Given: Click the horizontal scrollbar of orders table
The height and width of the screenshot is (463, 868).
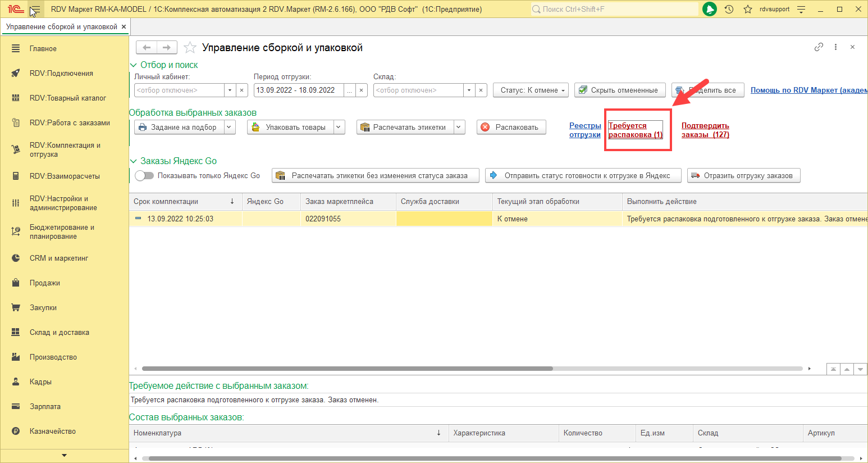Looking at the screenshot, I should pos(347,369).
